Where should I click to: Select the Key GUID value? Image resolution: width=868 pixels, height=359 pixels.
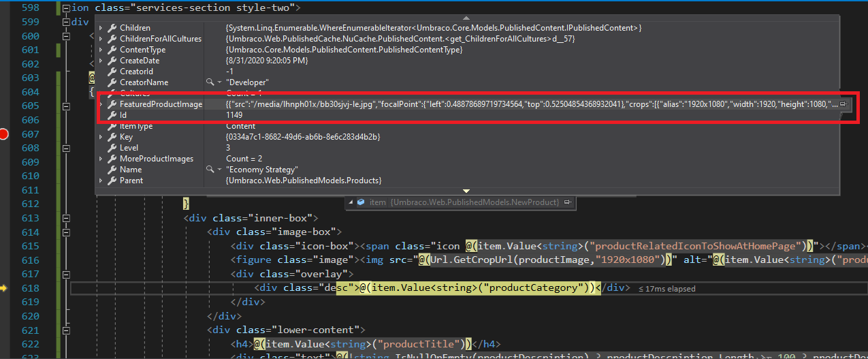pyautogui.click(x=302, y=137)
